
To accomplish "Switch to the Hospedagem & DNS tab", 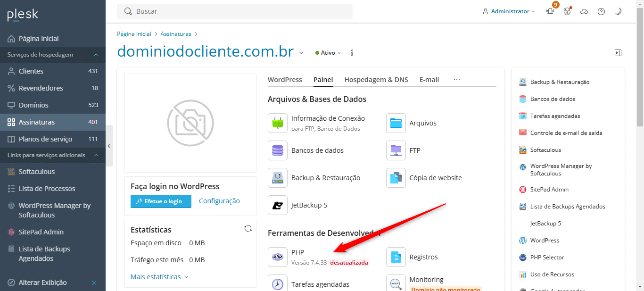I will [x=376, y=80].
